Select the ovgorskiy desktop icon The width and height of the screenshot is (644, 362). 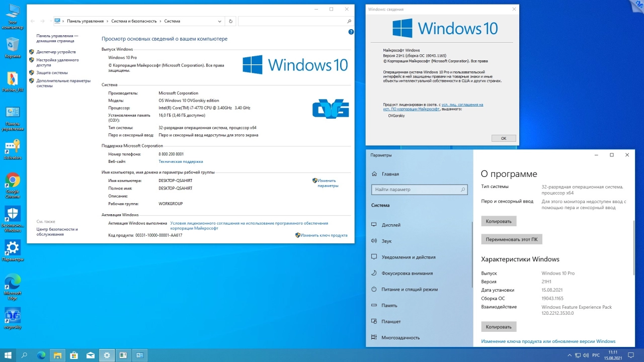click(13, 318)
